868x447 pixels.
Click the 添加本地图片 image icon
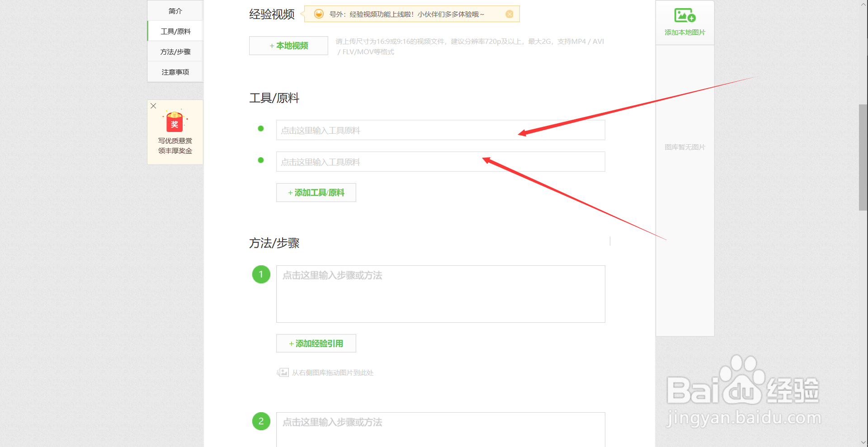[684, 15]
